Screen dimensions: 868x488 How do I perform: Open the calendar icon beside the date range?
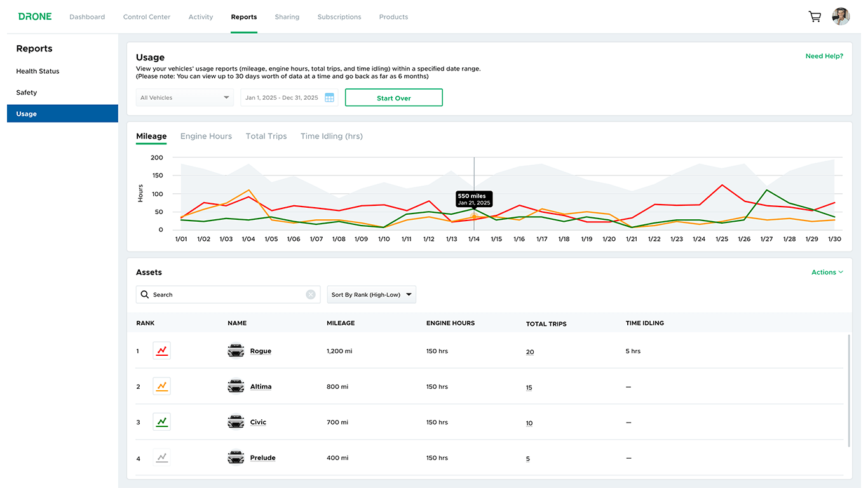(x=329, y=97)
